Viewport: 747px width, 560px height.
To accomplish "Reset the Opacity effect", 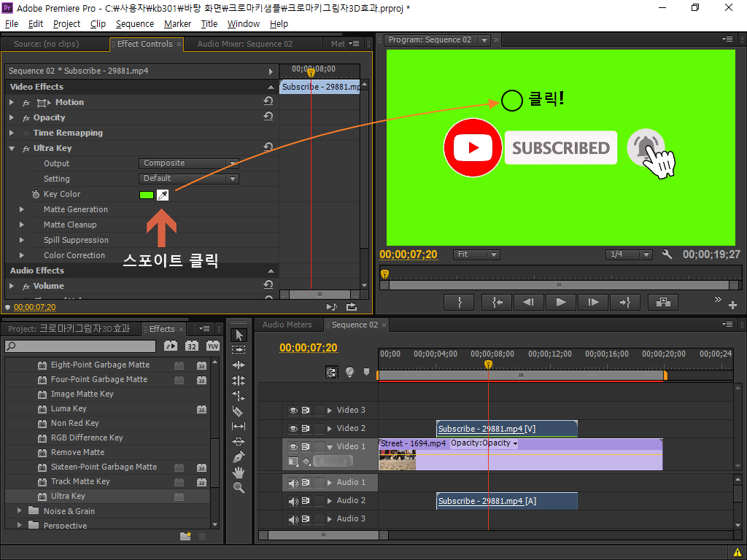I will click(x=268, y=116).
